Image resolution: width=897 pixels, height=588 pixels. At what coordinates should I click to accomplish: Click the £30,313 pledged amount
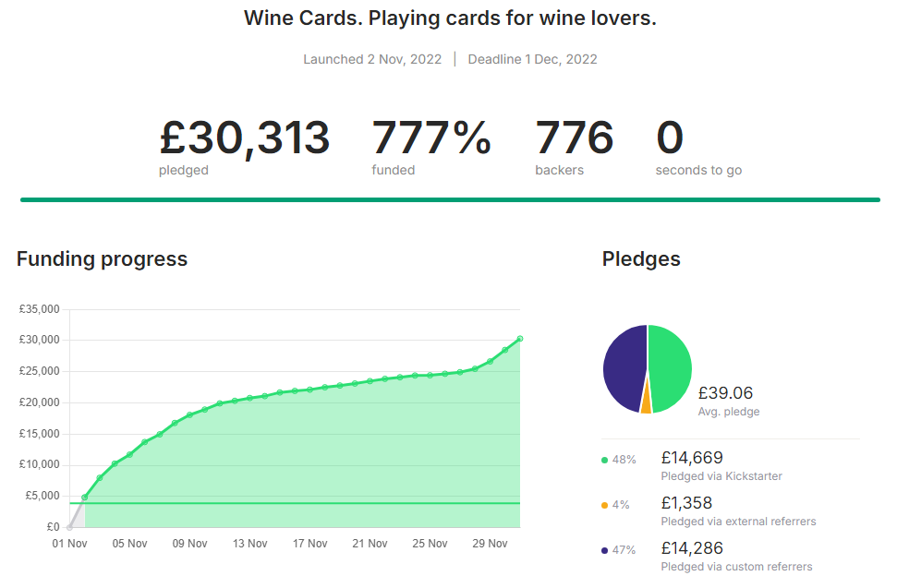tap(244, 138)
